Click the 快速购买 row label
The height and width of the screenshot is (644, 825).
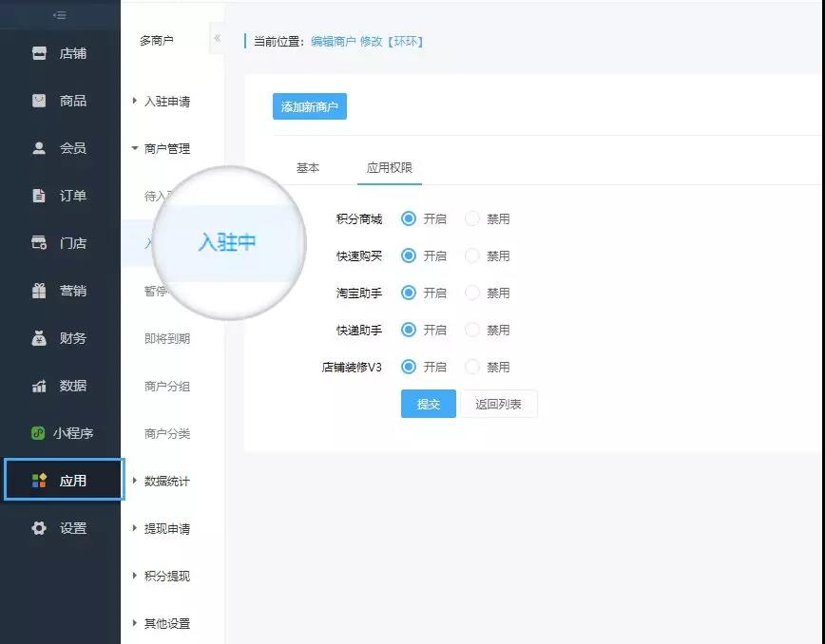click(359, 256)
